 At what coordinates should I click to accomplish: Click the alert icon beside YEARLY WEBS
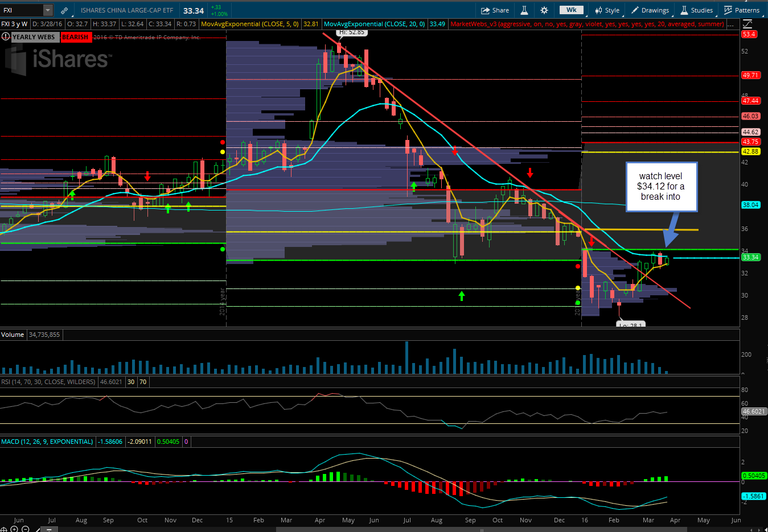pos(6,37)
